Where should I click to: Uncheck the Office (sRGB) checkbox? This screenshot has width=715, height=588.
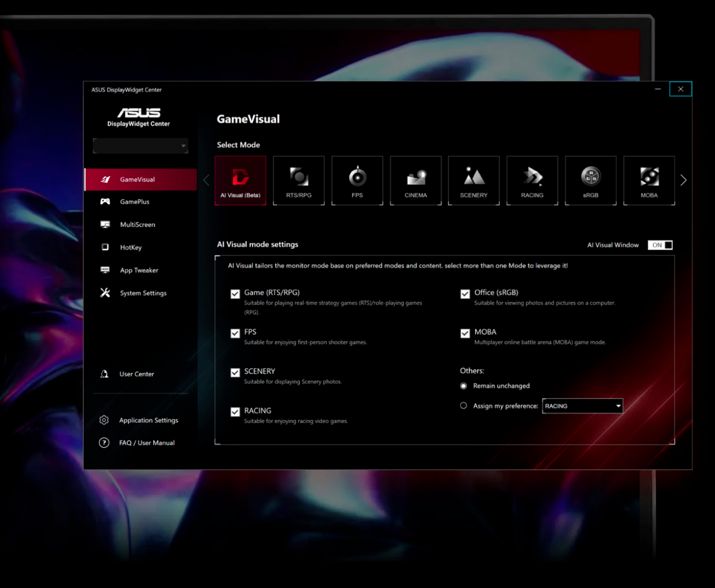465,294
